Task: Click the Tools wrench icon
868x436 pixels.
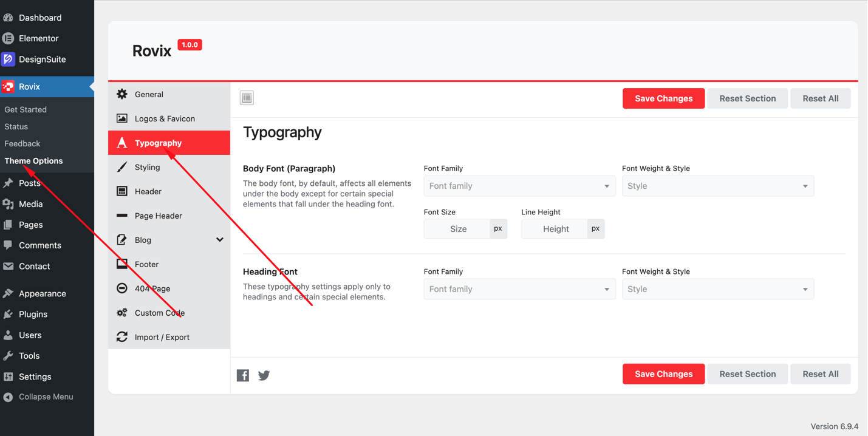Action: click(9, 356)
